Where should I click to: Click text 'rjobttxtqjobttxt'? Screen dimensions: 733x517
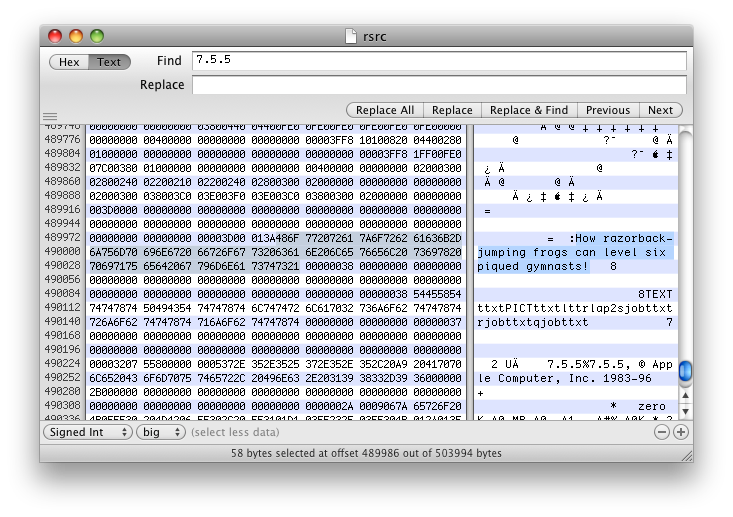coord(532,323)
